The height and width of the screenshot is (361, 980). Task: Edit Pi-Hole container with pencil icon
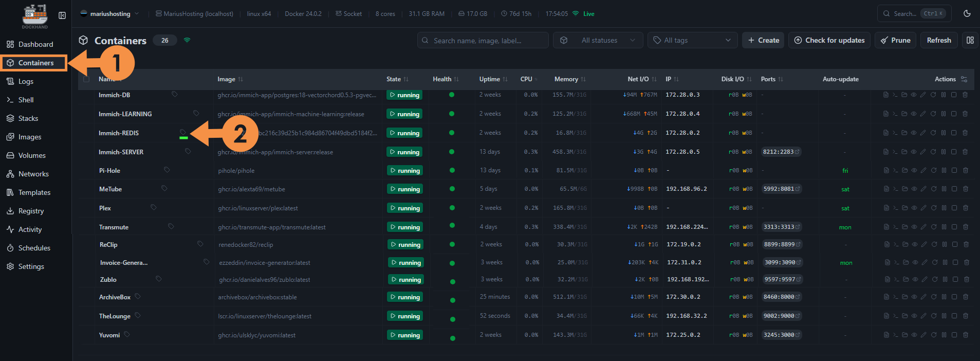coord(923,170)
